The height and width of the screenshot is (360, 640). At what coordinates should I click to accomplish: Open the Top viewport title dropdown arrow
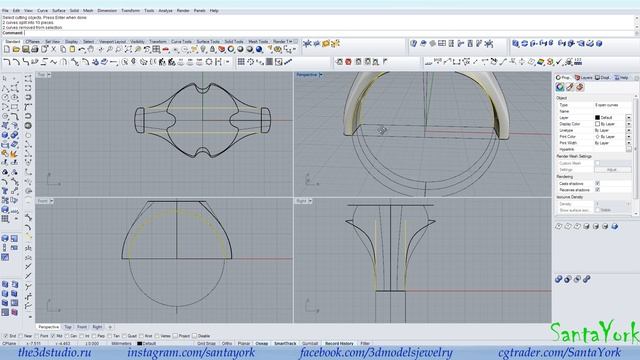point(49,75)
